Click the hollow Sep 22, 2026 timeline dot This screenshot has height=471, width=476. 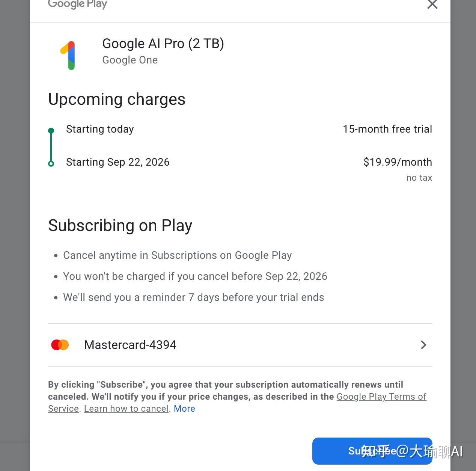51,164
